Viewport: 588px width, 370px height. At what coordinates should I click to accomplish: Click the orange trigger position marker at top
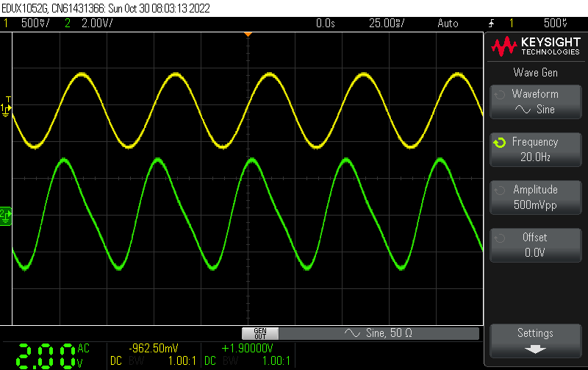click(248, 35)
